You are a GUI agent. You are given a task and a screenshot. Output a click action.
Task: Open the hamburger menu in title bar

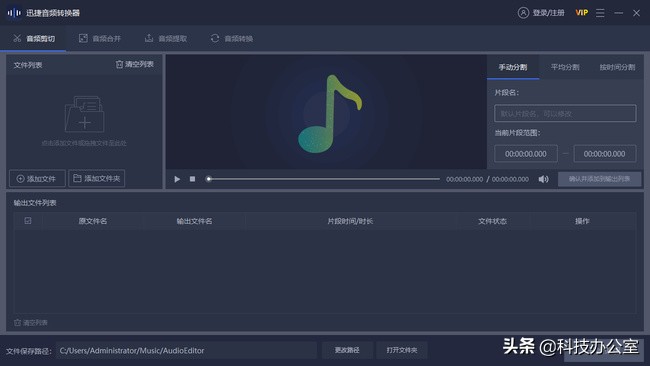tap(600, 13)
